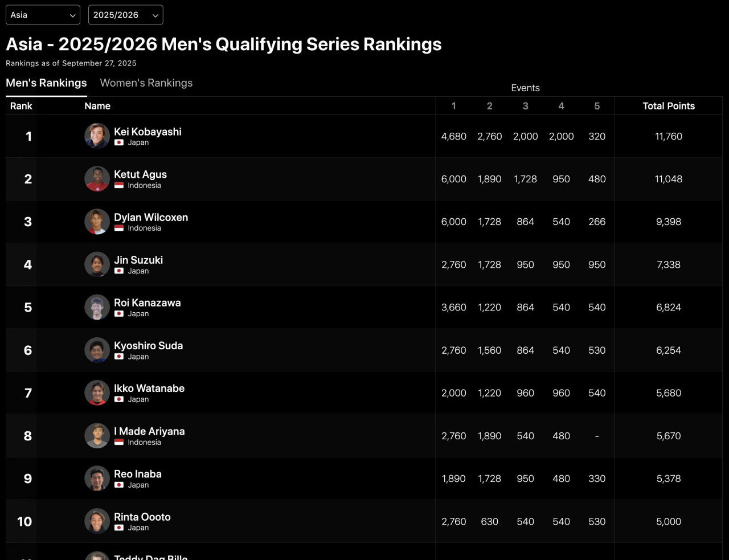The height and width of the screenshot is (560, 729).
Task: Click Ikko Watanabe's avatar photo
Action: (x=97, y=393)
